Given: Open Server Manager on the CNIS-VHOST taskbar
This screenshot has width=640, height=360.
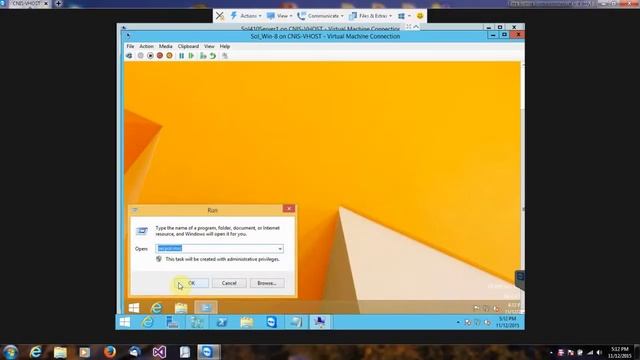Looking at the screenshot, I should (172, 322).
